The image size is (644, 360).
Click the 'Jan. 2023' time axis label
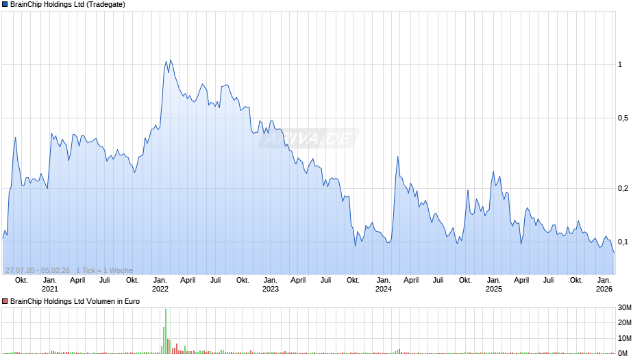(270, 285)
